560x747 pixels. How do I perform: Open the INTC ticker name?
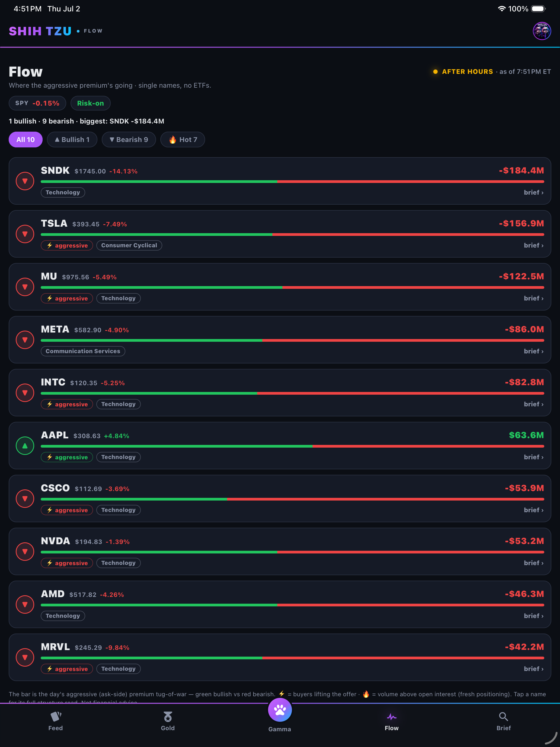coord(53,382)
